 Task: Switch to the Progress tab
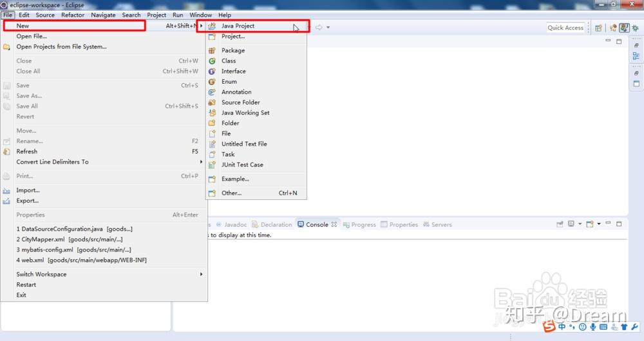pyautogui.click(x=359, y=224)
